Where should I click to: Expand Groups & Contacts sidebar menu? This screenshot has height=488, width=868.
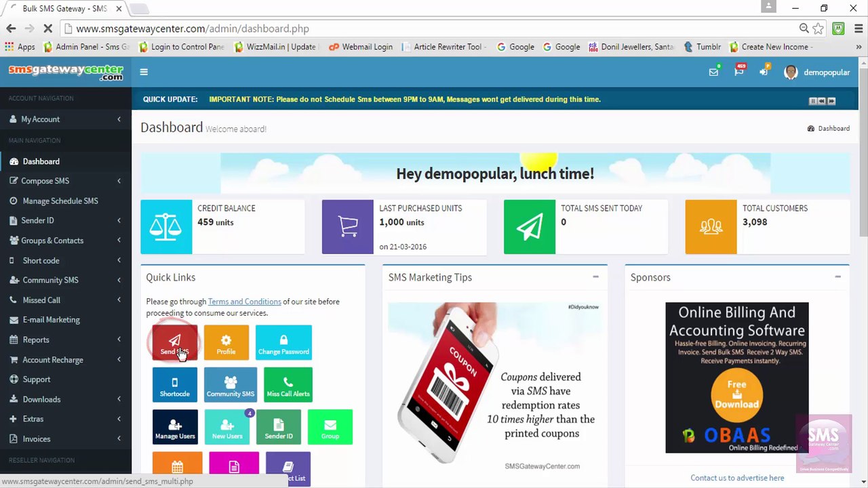tap(66, 241)
